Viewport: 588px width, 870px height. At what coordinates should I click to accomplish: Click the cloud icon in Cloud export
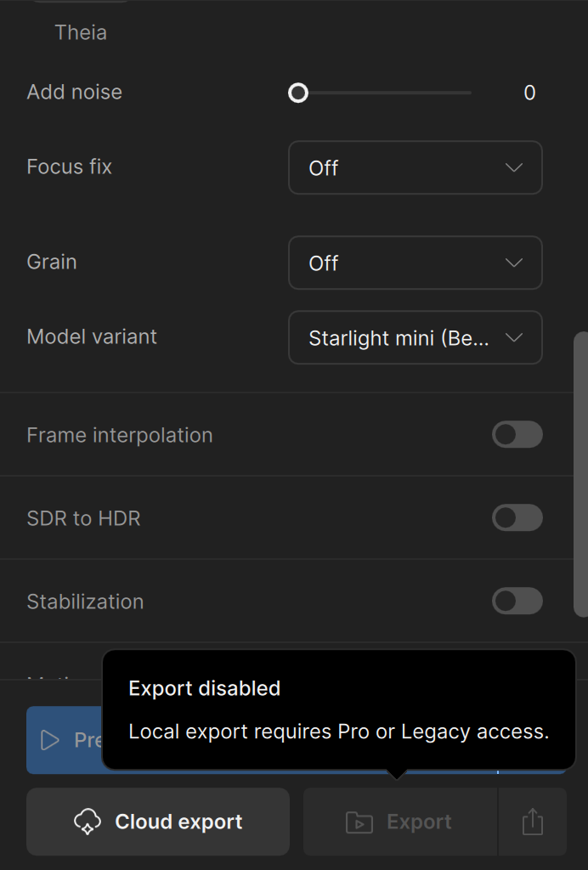pos(88,822)
